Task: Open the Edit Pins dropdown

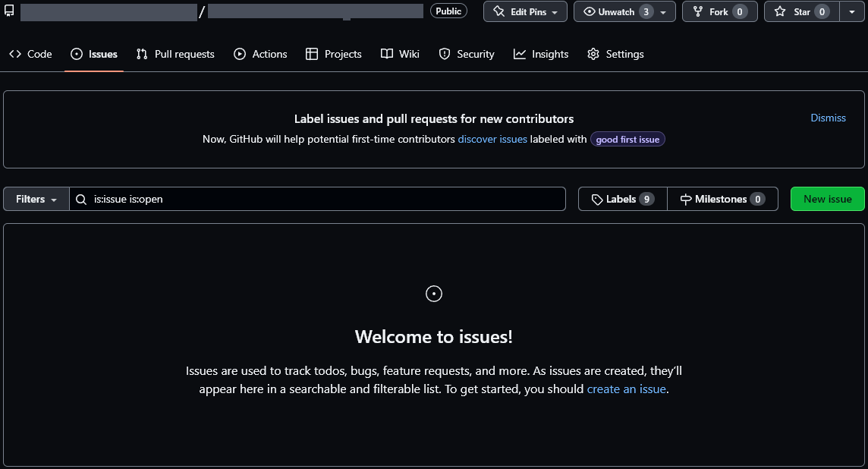Action: (525, 11)
